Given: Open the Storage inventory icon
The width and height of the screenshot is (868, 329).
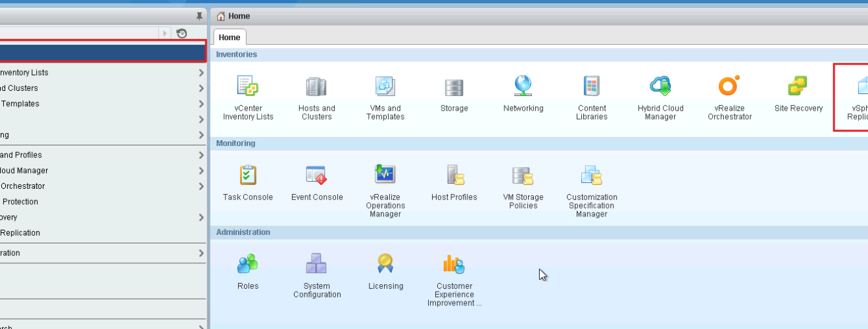Looking at the screenshot, I should coord(454,87).
